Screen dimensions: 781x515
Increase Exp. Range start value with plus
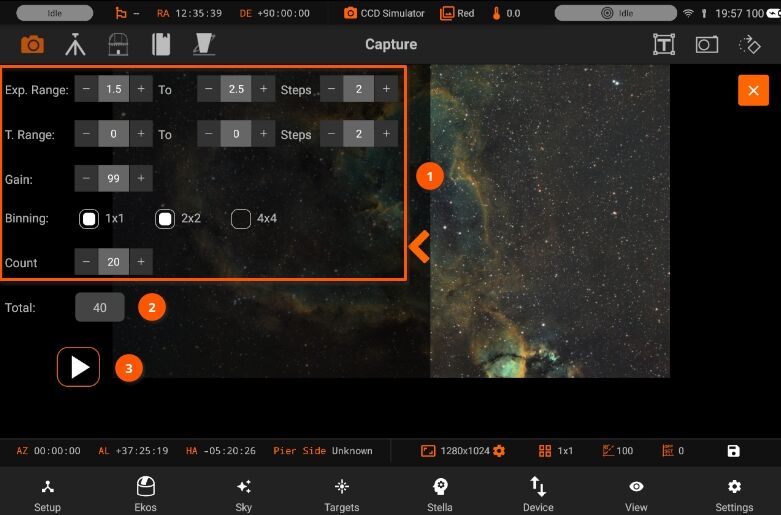(x=141, y=89)
